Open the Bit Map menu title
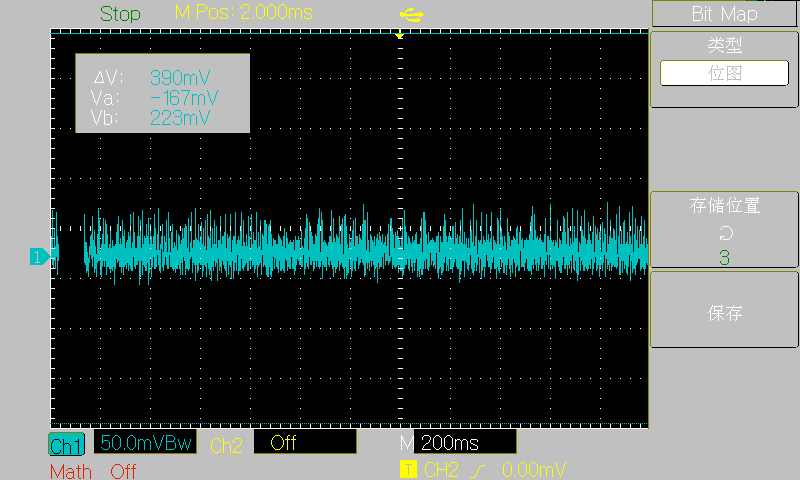 coord(724,14)
